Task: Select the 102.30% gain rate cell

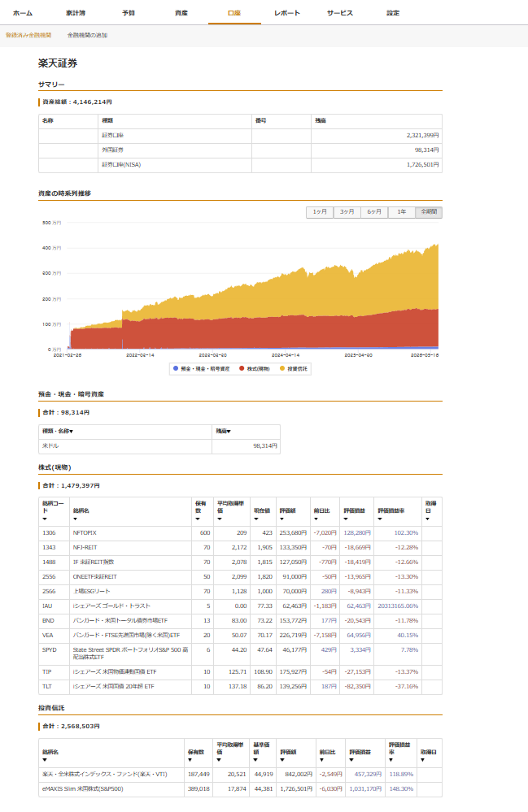Action: (398, 533)
